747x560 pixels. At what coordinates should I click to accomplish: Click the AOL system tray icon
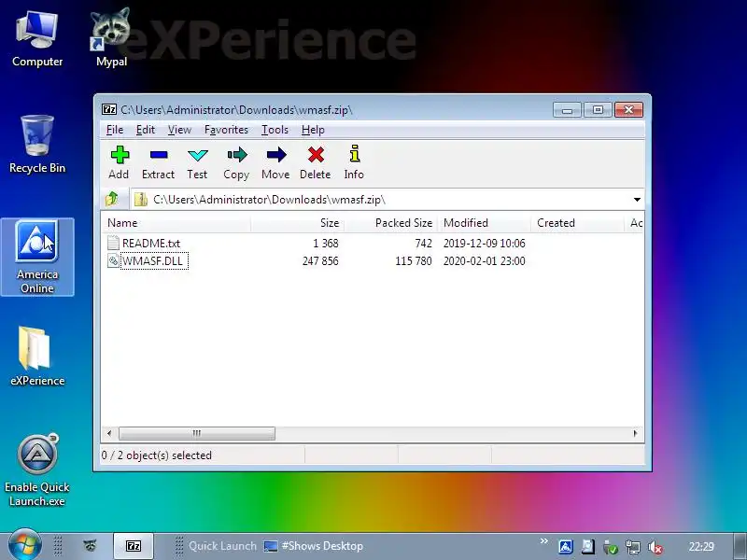click(x=566, y=547)
